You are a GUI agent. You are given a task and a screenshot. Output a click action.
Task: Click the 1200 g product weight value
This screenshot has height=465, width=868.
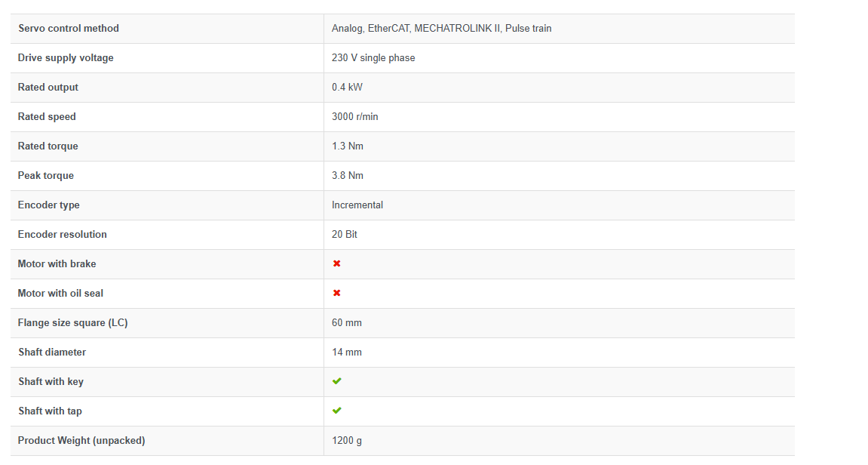click(x=347, y=441)
